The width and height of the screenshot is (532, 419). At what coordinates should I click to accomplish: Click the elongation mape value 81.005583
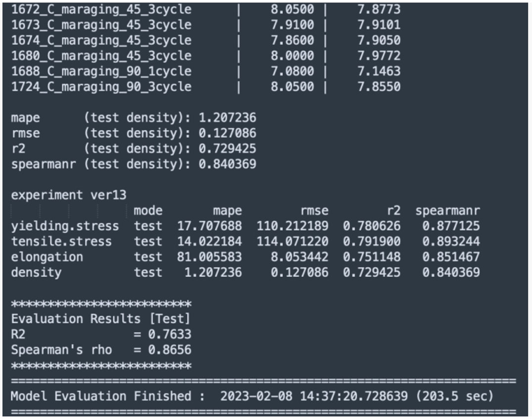(x=209, y=257)
